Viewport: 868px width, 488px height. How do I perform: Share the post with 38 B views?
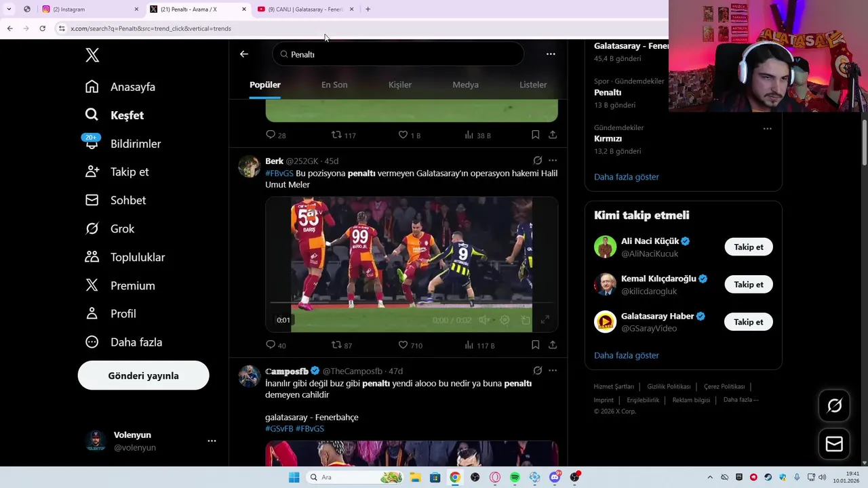[553, 135]
